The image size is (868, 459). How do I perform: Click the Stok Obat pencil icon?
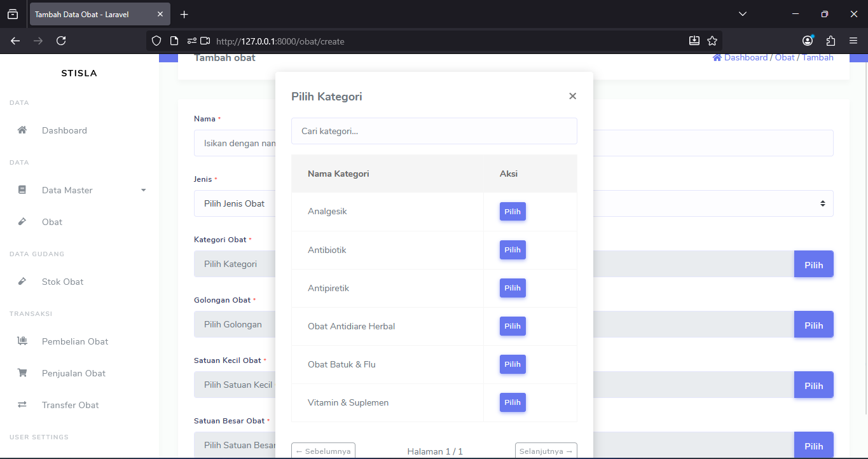(22, 282)
